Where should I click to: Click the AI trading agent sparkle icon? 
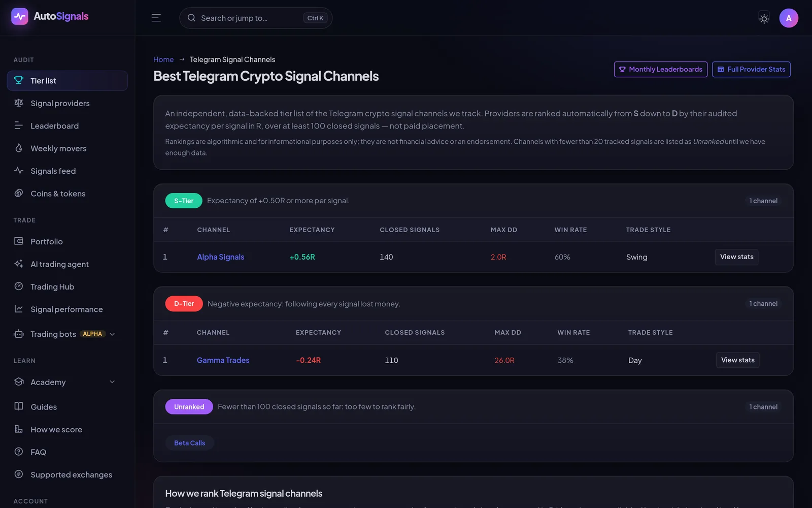coord(19,264)
